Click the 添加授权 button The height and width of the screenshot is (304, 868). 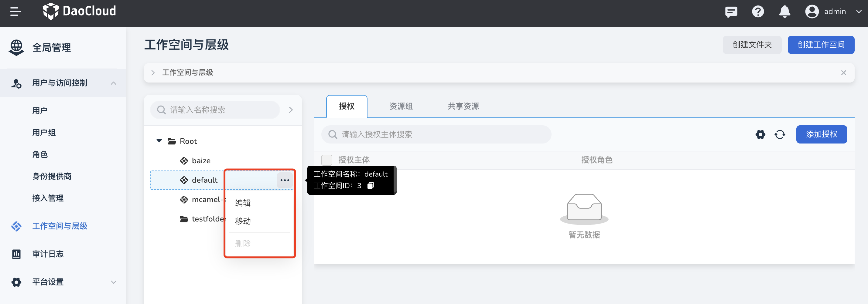(821, 135)
